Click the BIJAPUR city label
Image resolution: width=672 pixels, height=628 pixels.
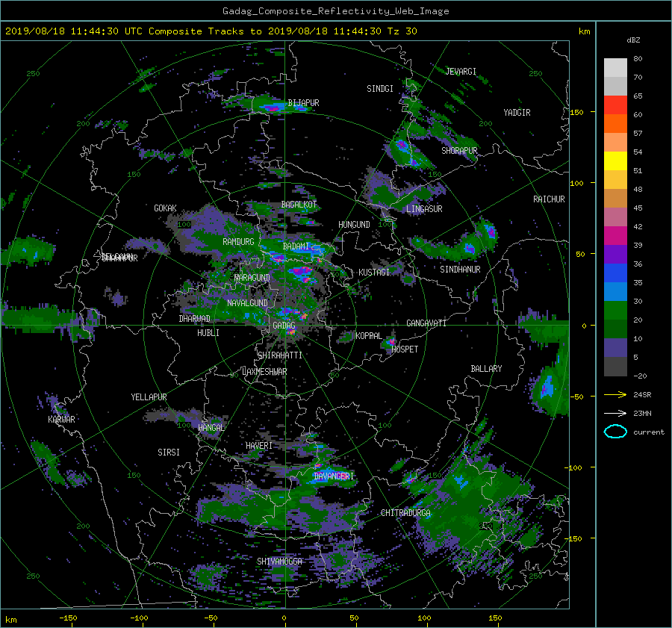pos(303,103)
